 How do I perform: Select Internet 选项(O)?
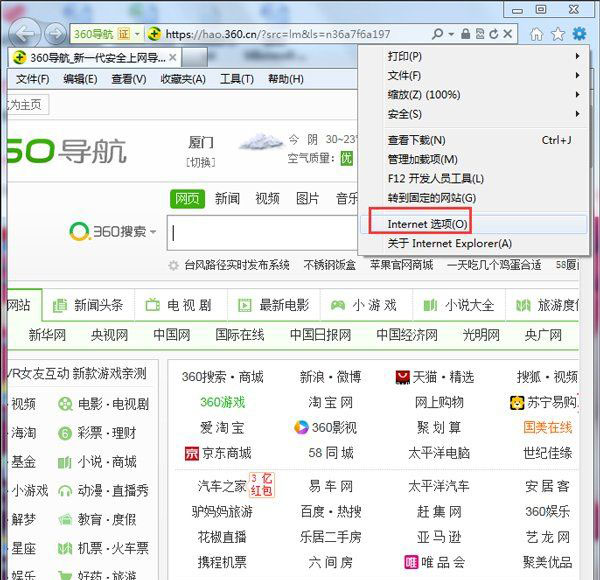pyautogui.click(x=474, y=224)
